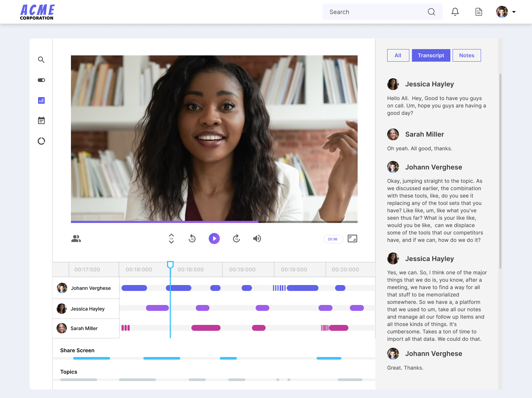Adjust the 1x playback speed stepper
This screenshot has height=398, width=532.
[171, 239]
